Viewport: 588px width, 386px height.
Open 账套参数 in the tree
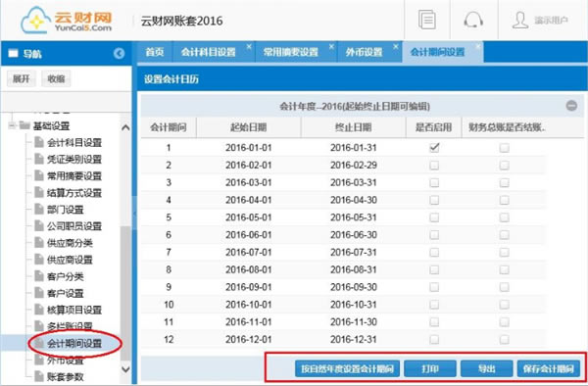point(66,376)
